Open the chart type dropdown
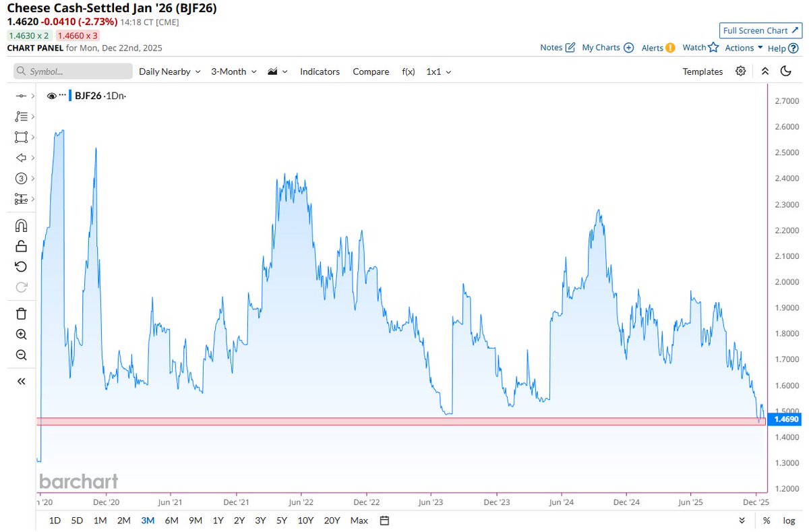This screenshot has width=809, height=532. point(278,71)
